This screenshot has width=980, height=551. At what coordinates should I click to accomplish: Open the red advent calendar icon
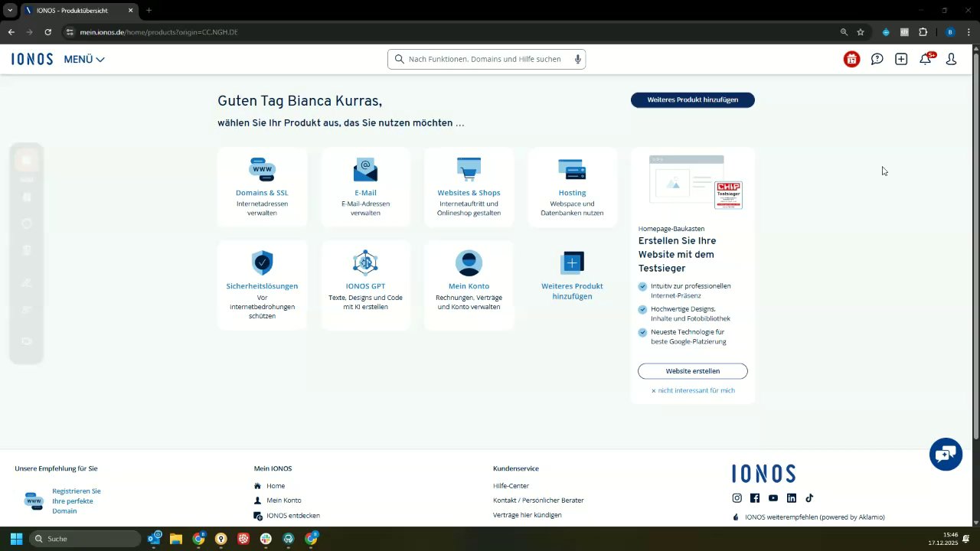851,59
